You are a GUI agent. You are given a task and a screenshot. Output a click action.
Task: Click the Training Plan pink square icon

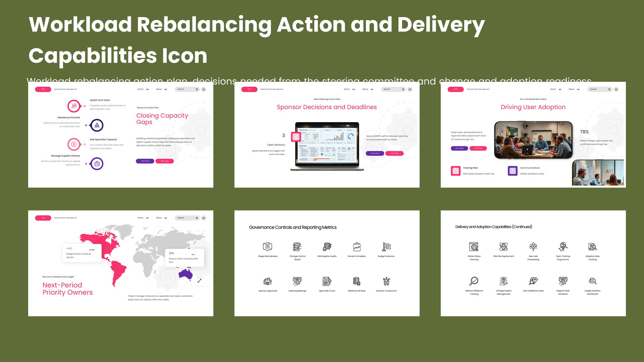tap(455, 171)
